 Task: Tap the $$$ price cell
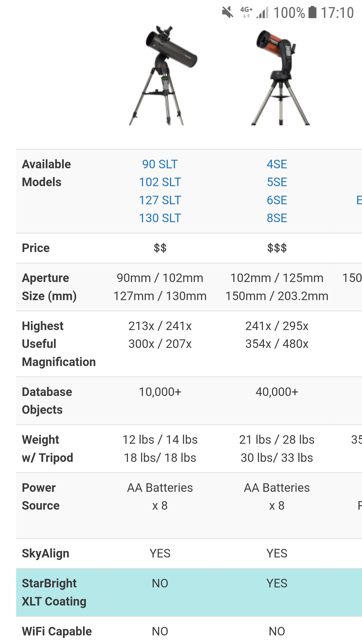[x=277, y=248]
